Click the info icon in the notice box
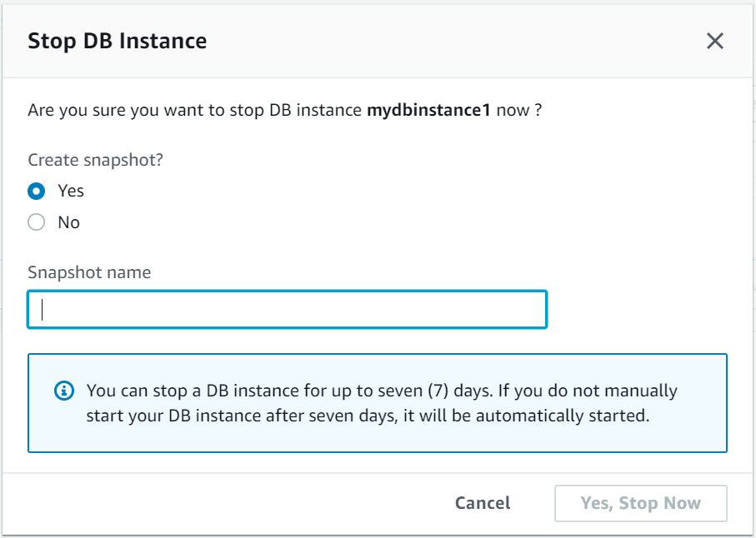756x538 pixels. pyautogui.click(x=63, y=391)
